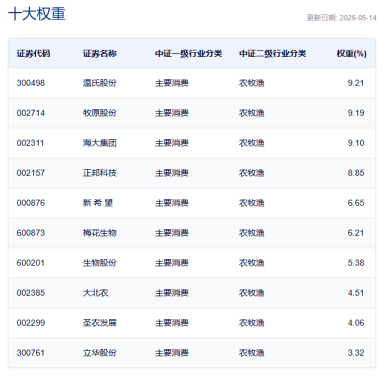Click the 证券名称 column header
Viewport: 384px width, 376px height.
click(100, 54)
